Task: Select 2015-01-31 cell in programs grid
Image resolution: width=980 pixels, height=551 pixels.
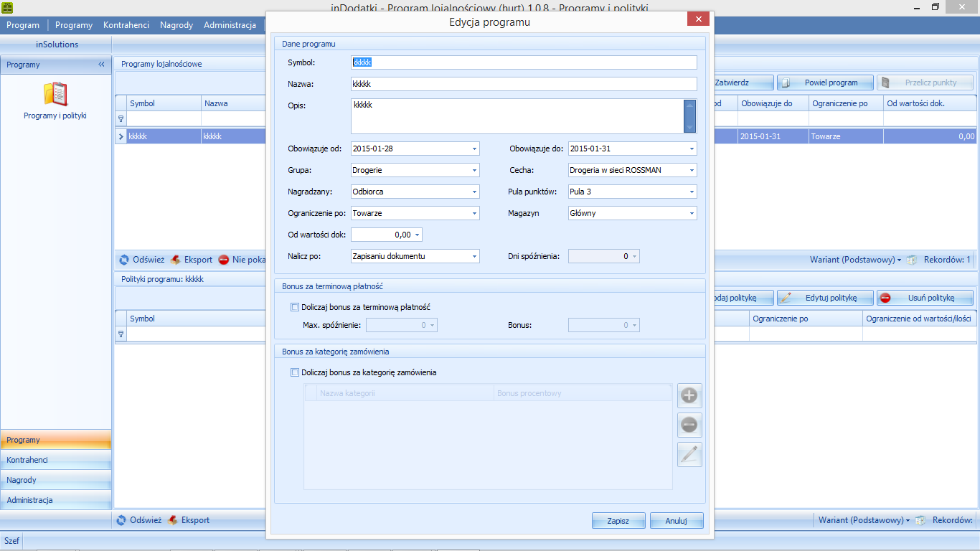Action: (x=773, y=136)
